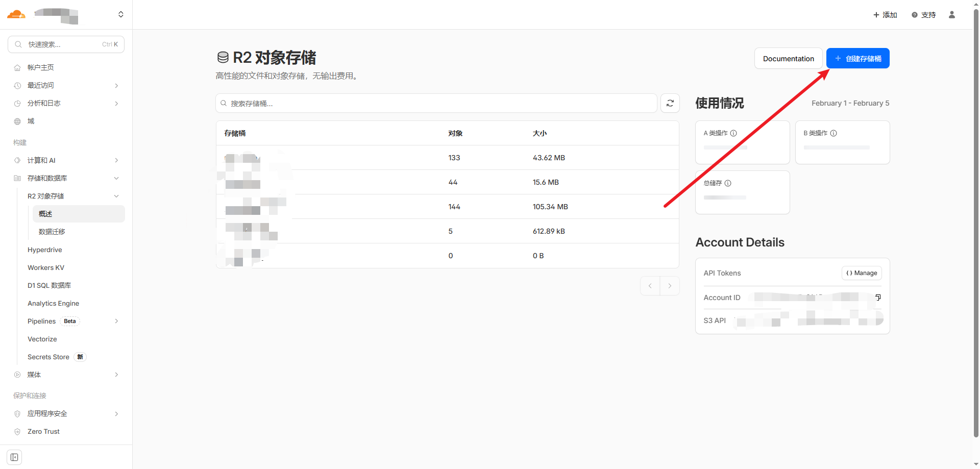Click the info icon beside A 类操作
The height and width of the screenshot is (469, 980).
pyautogui.click(x=733, y=133)
